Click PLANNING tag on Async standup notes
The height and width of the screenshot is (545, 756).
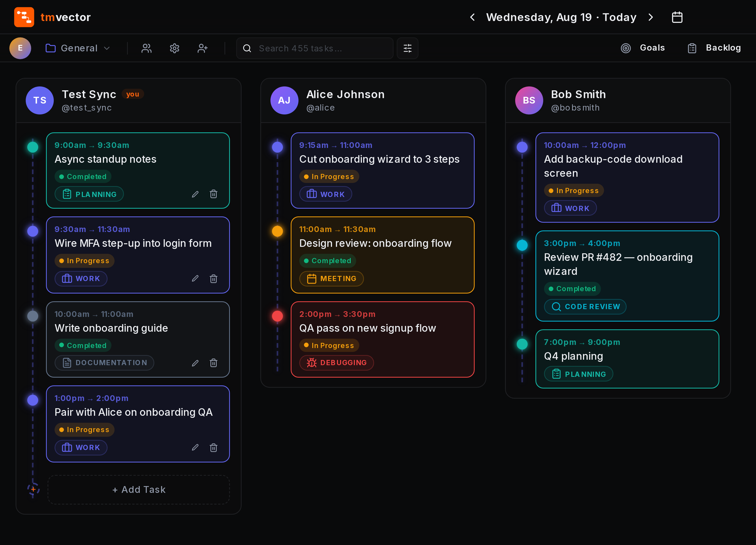click(89, 194)
